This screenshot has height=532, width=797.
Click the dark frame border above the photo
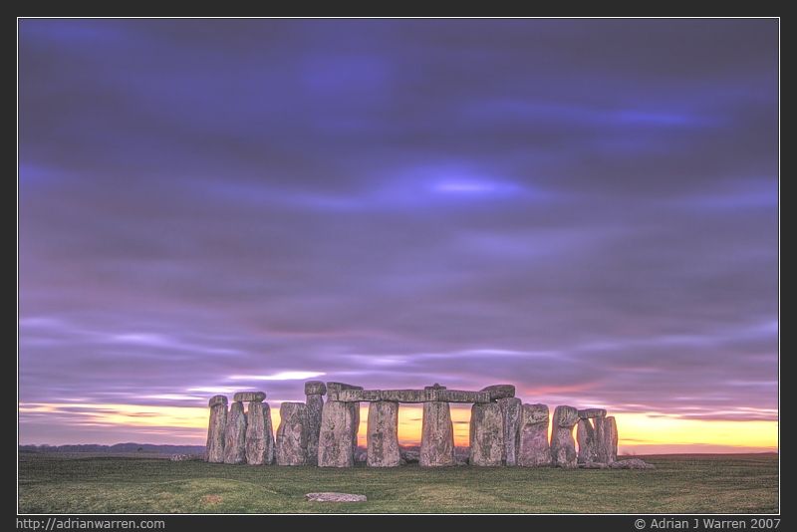(x=398, y=8)
